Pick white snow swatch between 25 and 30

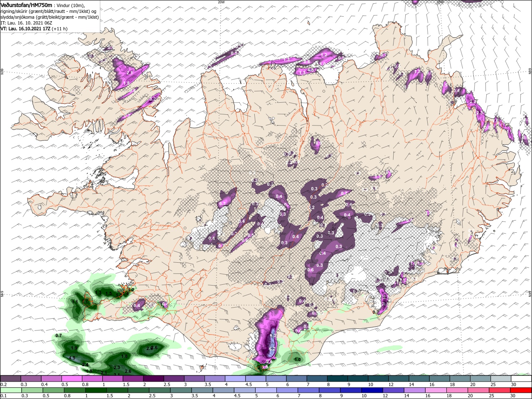[x=501, y=379]
